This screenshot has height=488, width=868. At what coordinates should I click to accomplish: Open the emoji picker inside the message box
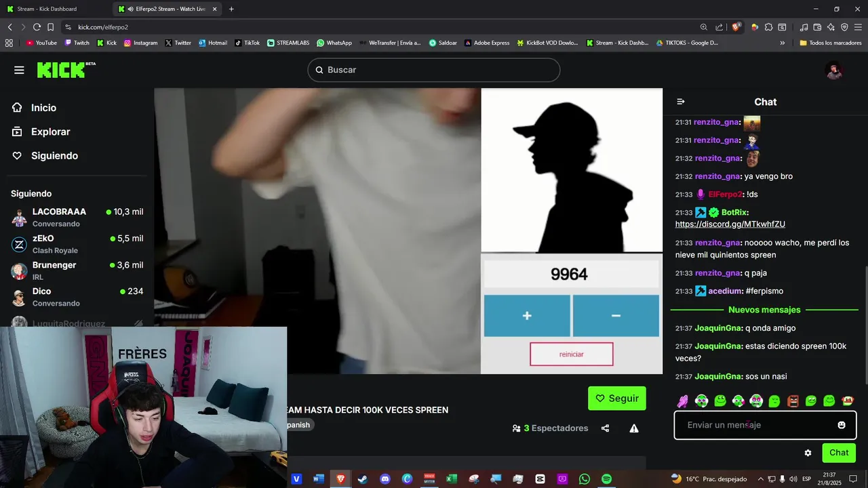point(842,425)
